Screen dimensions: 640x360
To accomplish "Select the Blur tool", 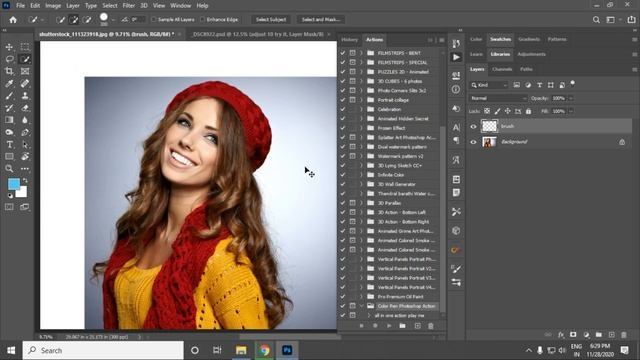I will tap(25, 120).
